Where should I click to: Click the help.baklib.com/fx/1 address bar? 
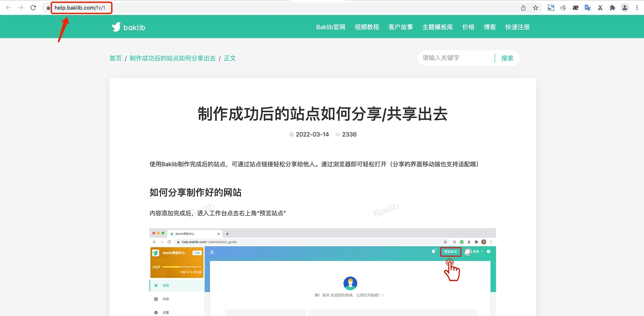tap(80, 8)
